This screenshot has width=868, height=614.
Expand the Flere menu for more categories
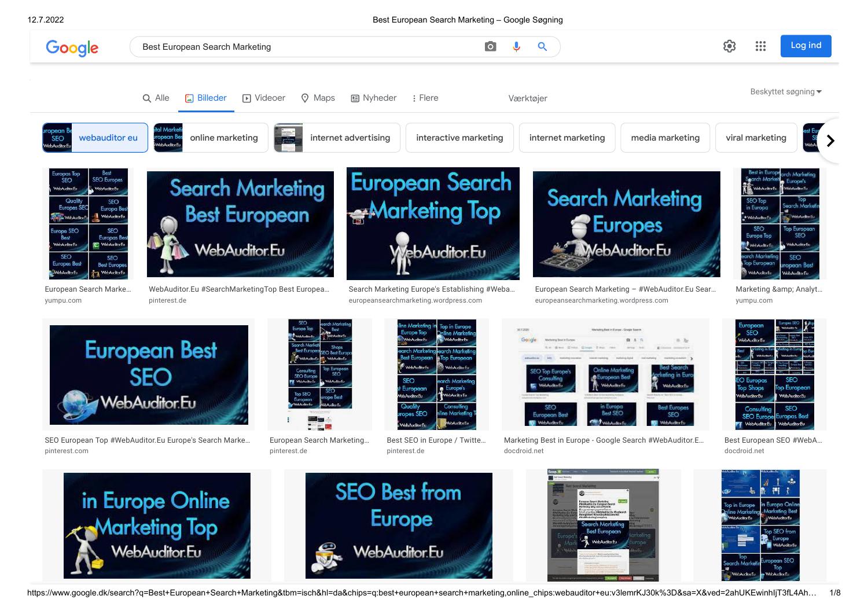[425, 98]
